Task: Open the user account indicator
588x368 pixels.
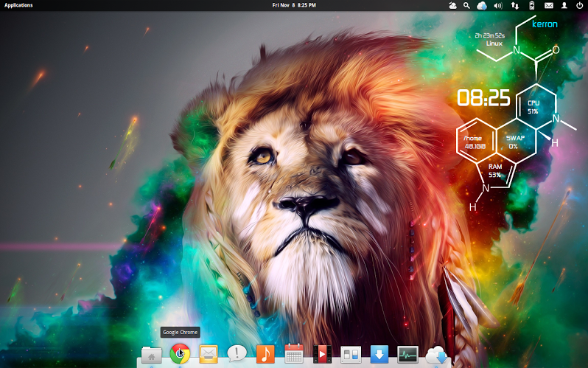Action: coord(564,5)
